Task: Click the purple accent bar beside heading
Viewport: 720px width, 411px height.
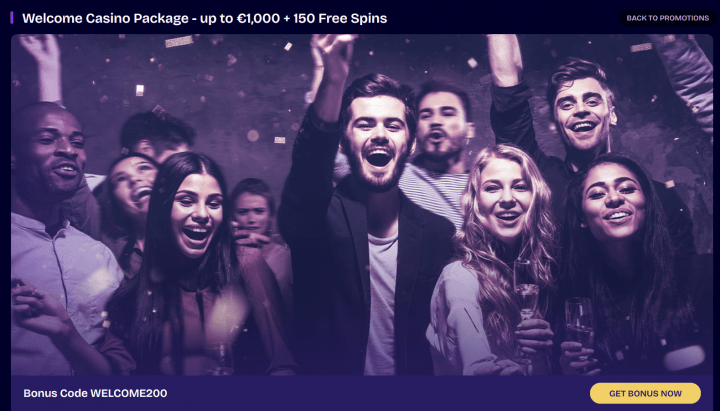Action: click(x=11, y=18)
